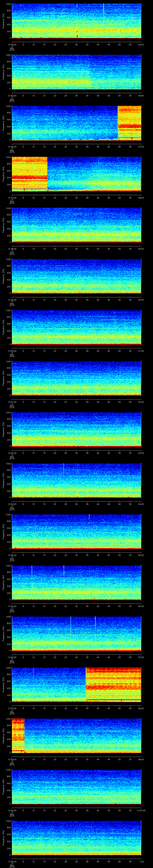This screenshot has height=868, width=153.
Task: Click the 12:57:00 start time label
Action: (x=12, y=708)
